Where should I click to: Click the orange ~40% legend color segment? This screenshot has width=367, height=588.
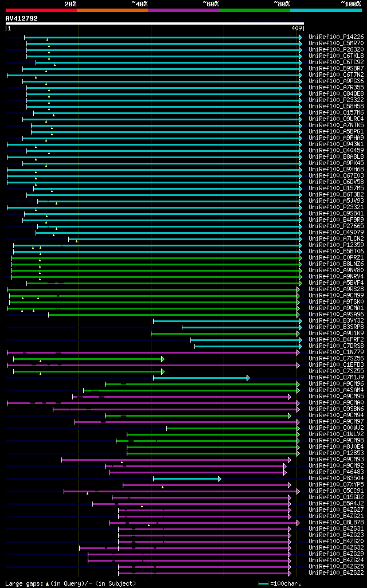[112, 10]
